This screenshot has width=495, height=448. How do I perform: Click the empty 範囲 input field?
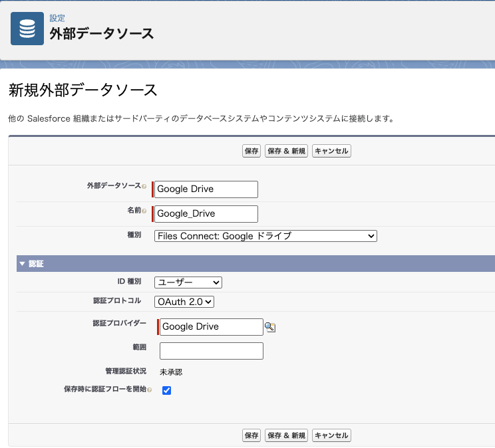212,351
